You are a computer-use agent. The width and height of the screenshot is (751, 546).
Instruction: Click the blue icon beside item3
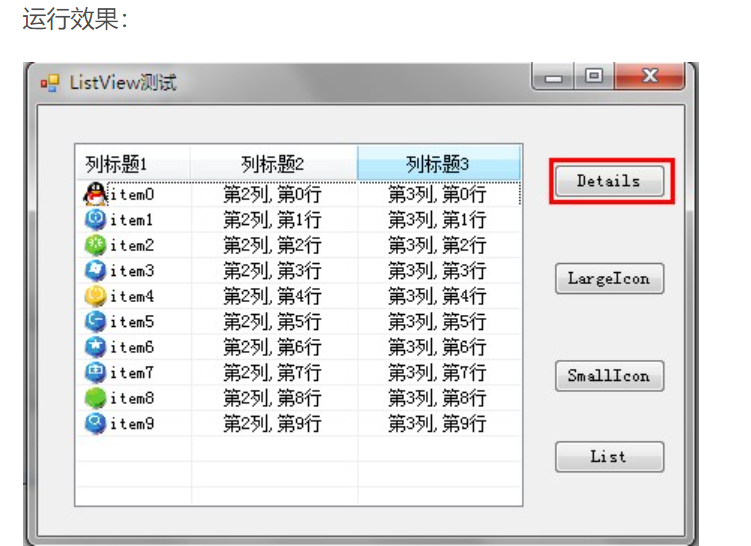coord(95,271)
